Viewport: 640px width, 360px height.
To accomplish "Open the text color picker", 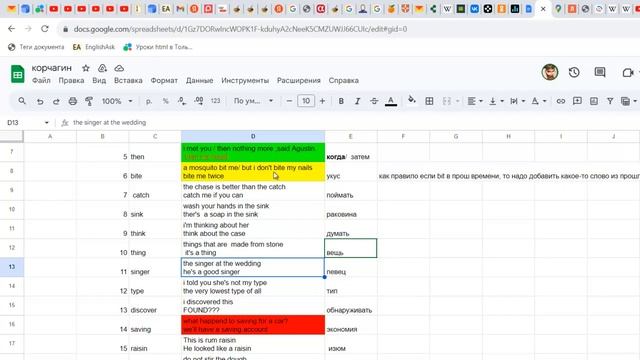I will pos(391,101).
